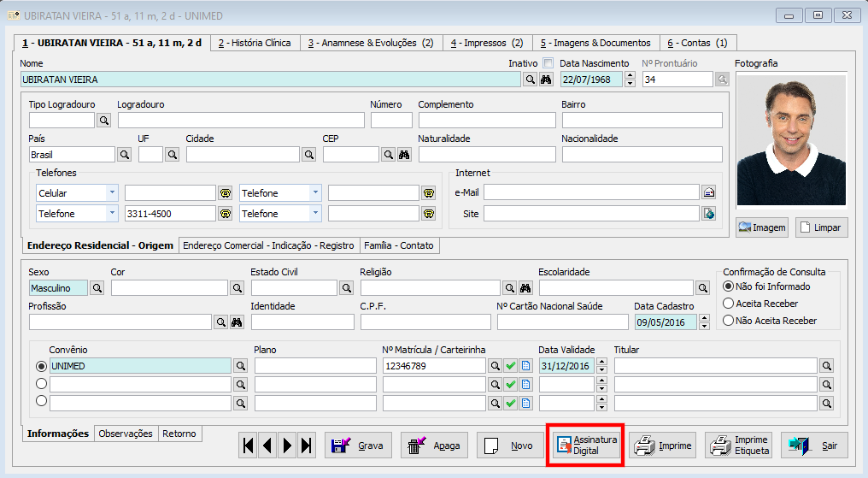868x478 pixels.
Task: Click the Apaga delete button
Action: click(x=434, y=446)
